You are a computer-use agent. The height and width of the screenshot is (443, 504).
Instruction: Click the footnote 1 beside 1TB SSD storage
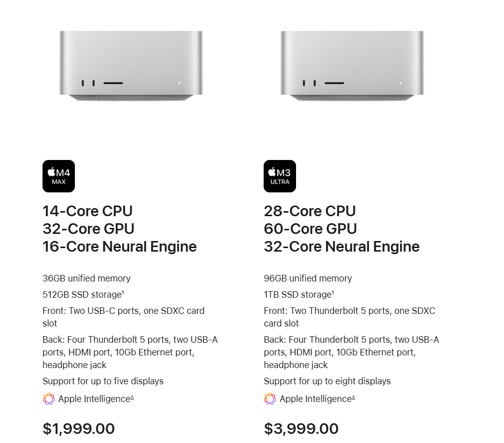point(332,292)
